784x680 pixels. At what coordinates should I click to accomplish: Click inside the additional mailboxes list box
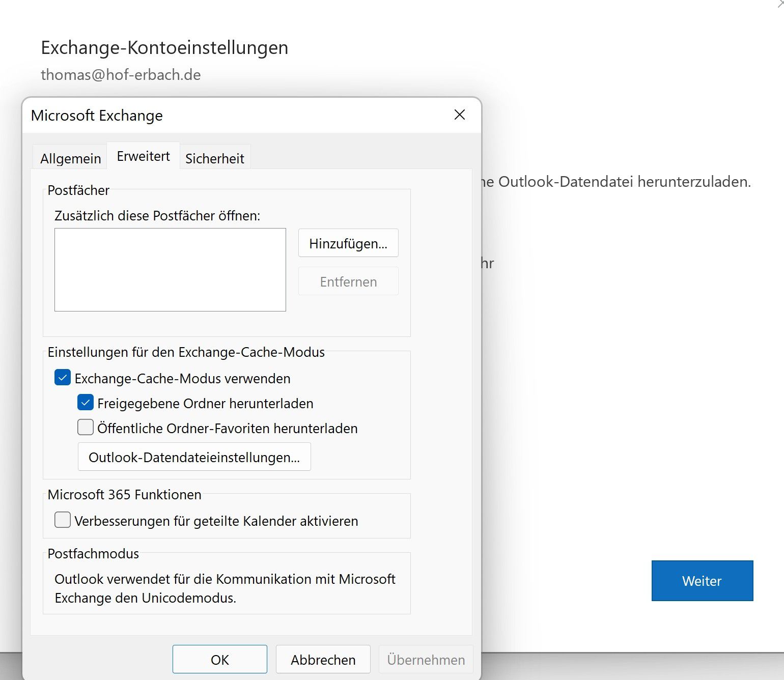click(x=170, y=269)
